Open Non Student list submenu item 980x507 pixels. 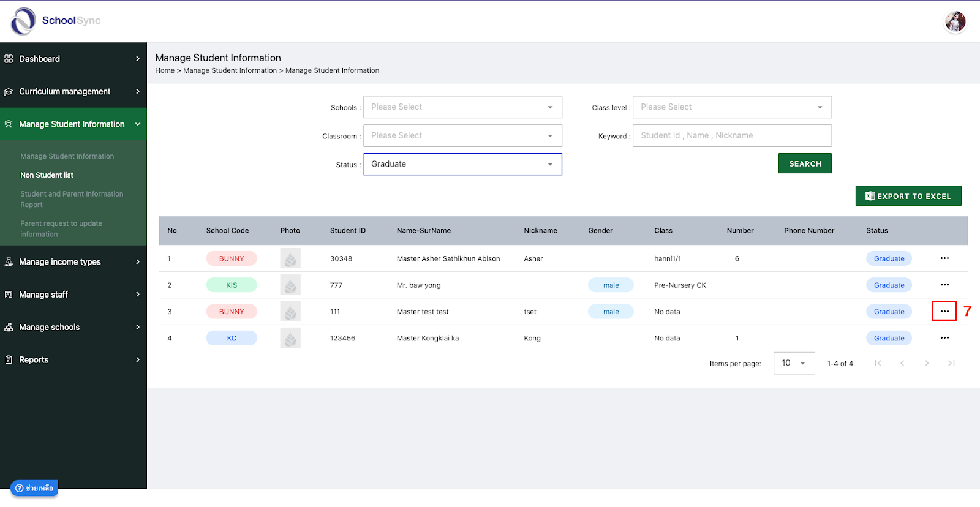[x=47, y=175]
